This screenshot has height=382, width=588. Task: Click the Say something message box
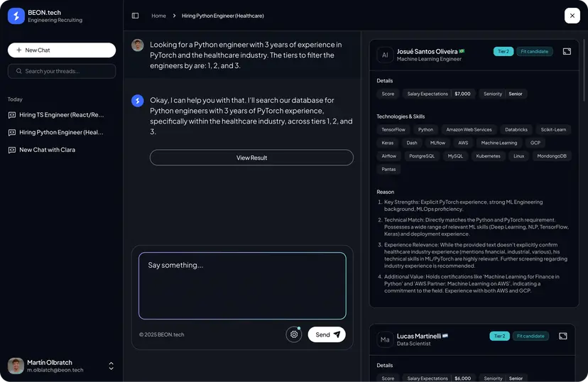[x=242, y=285]
